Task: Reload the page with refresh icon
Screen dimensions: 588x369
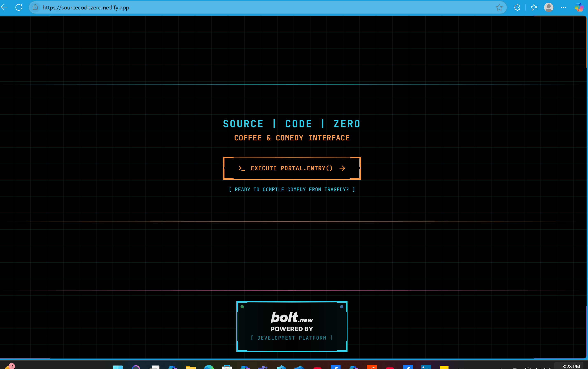Action: tap(19, 7)
